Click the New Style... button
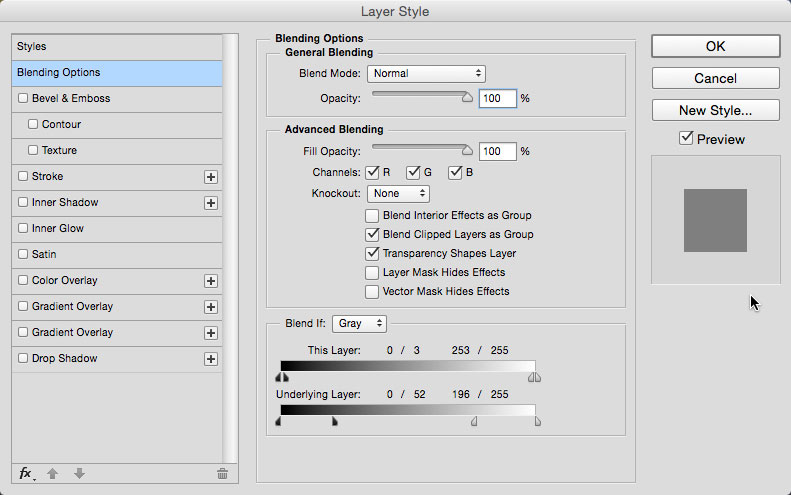 pyautogui.click(x=715, y=111)
